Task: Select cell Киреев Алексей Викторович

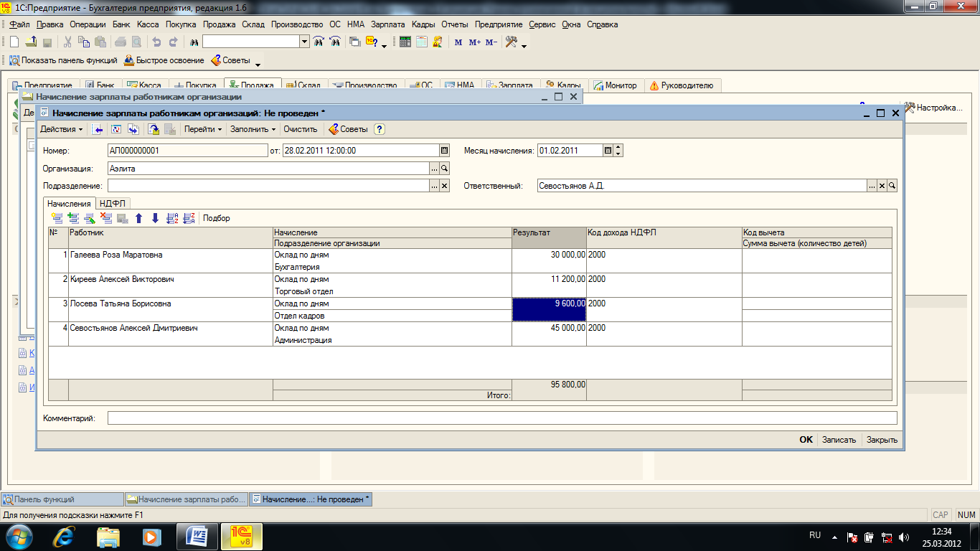Action: (171, 285)
